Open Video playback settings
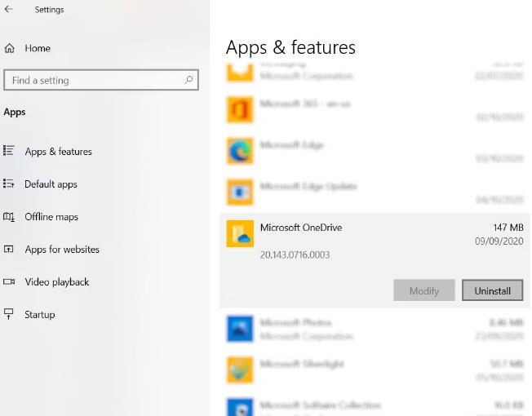The width and height of the screenshot is (532, 416). tap(57, 282)
